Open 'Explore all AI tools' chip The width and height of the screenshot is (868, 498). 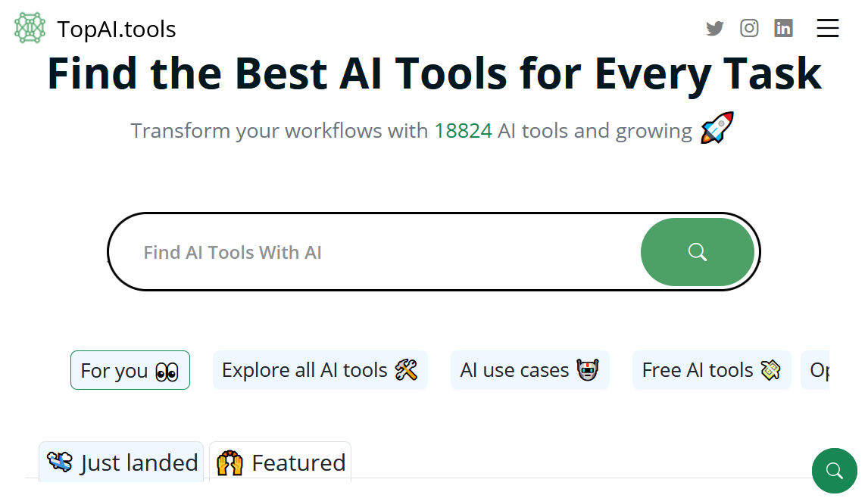pos(320,370)
